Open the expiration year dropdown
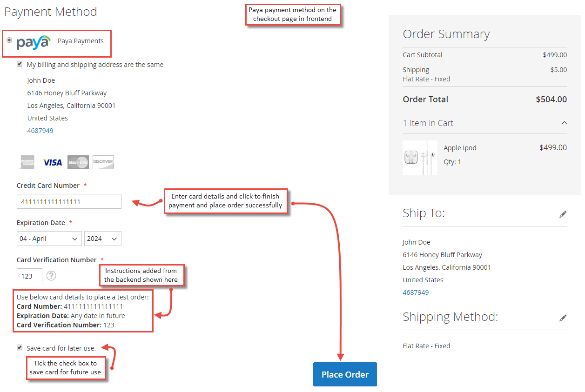Image resolution: width=585 pixels, height=392 pixels. pos(103,239)
